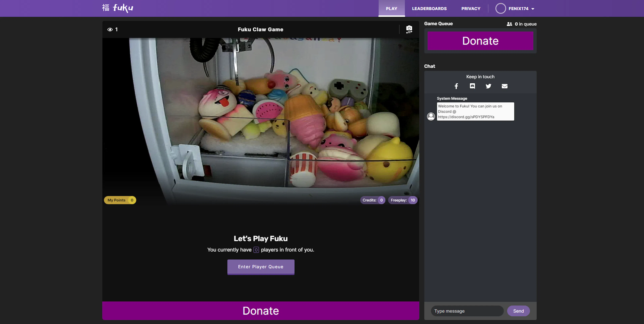
Task: Open the Privacy page
Action: point(471,9)
